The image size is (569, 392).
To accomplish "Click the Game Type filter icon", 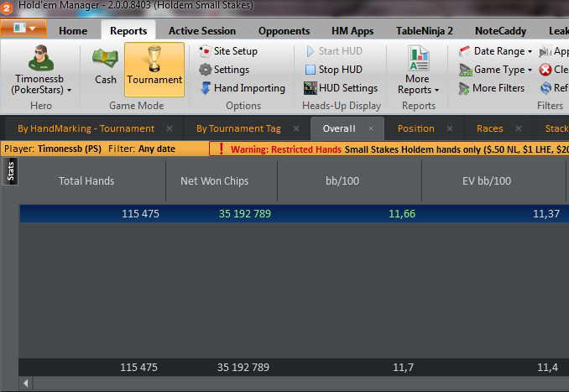I will (465, 70).
